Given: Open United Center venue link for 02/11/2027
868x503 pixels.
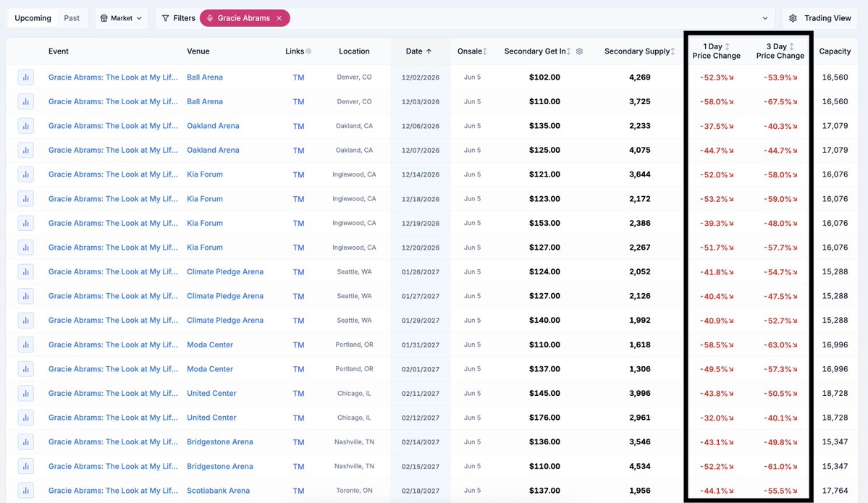Looking at the screenshot, I should pyautogui.click(x=211, y=394).
